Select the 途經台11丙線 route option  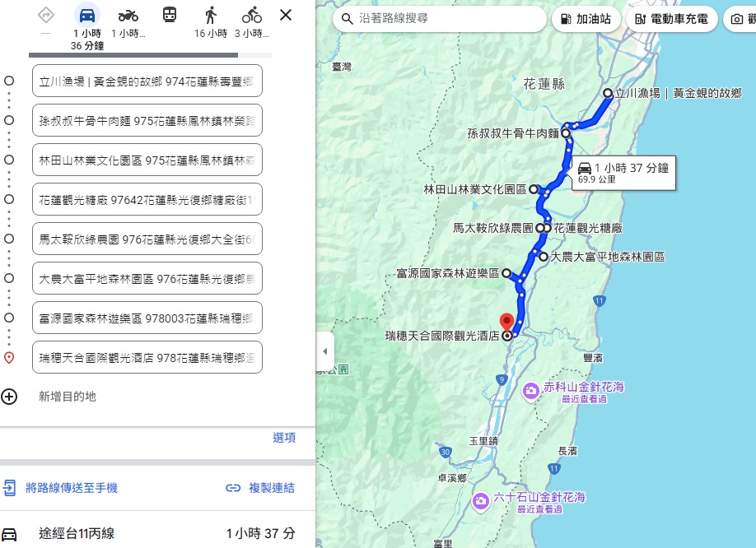(x=157, y=533)
